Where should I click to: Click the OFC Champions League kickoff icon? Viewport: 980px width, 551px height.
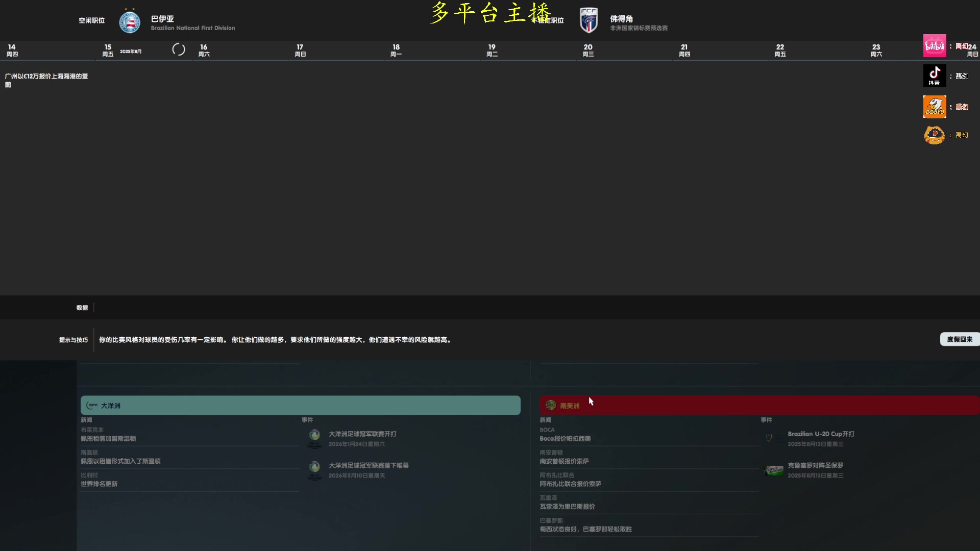[314, 438]
